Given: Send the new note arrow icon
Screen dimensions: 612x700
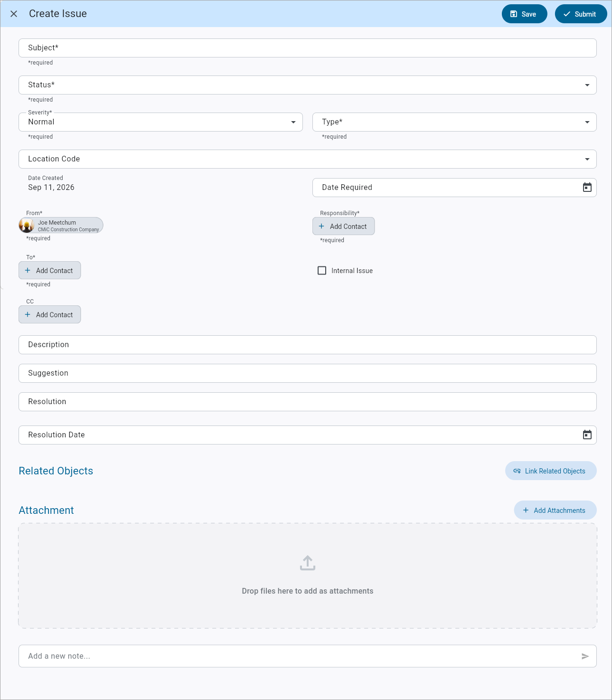Looking at the screenshot, I should (585, 656).
